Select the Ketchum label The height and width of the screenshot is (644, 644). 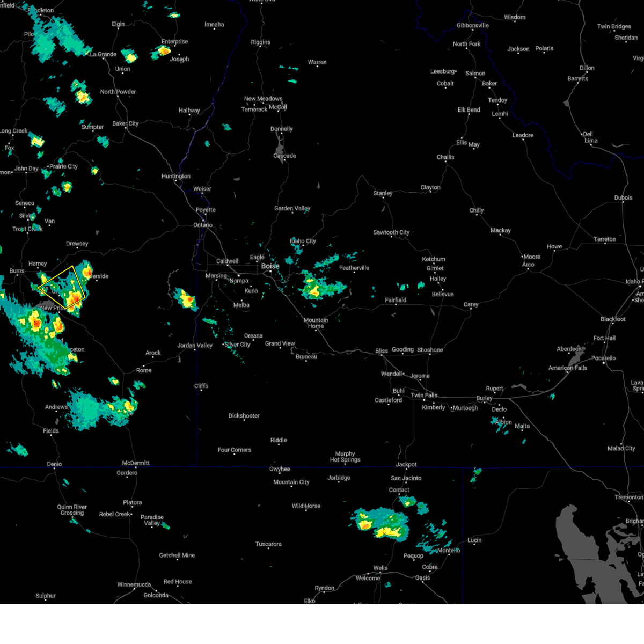(x=434, y=259)
